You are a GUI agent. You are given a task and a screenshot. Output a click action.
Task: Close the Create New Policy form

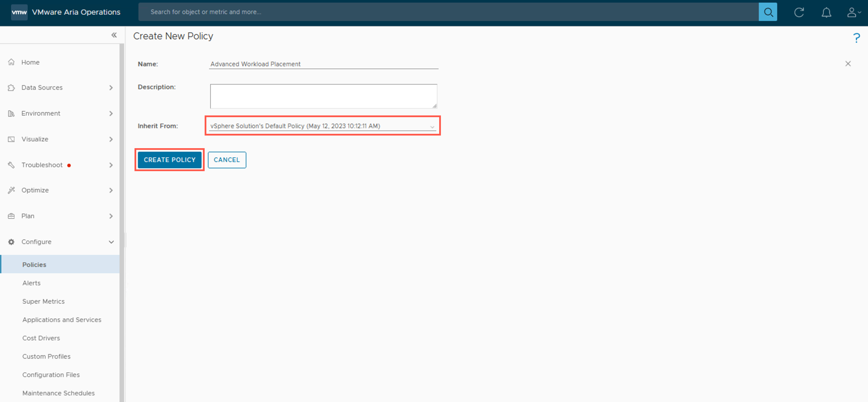848,64
